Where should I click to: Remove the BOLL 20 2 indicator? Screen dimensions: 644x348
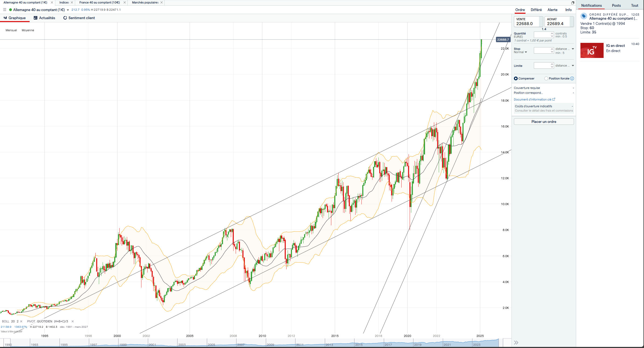click(21, 321)
